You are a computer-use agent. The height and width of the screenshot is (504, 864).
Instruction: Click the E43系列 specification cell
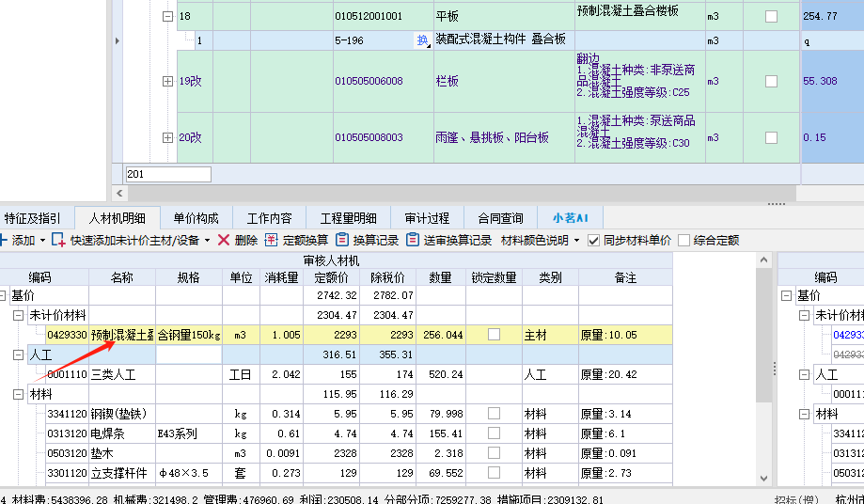(189, 433)
